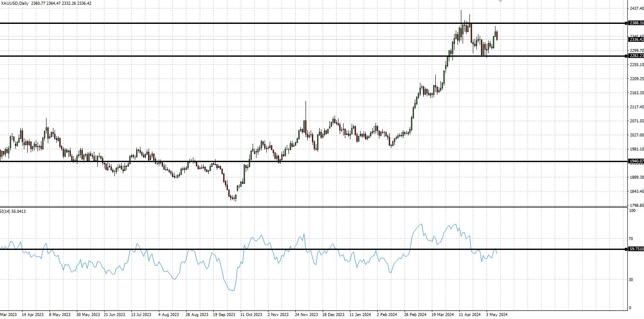Click the RSI(14) 55.0413 indicator label
The image size is (644, 319).
pyautogui.click(x=13, y=211)
